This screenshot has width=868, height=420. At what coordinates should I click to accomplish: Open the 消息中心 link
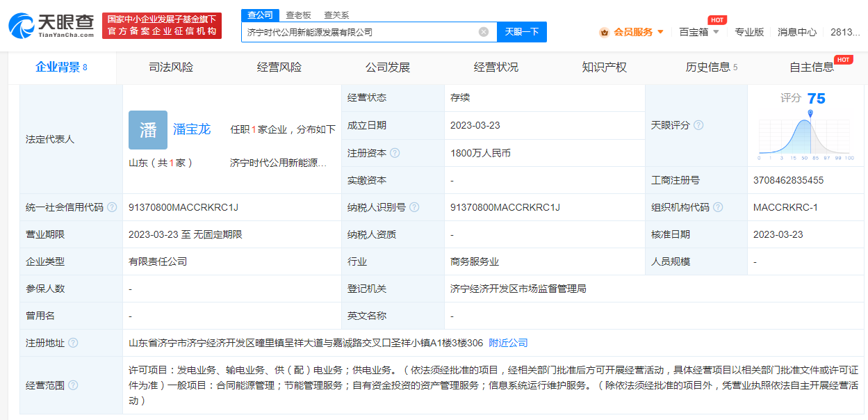797,32
